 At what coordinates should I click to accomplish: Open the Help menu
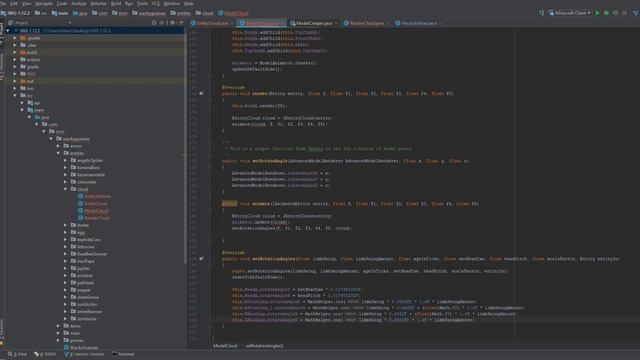189,4
